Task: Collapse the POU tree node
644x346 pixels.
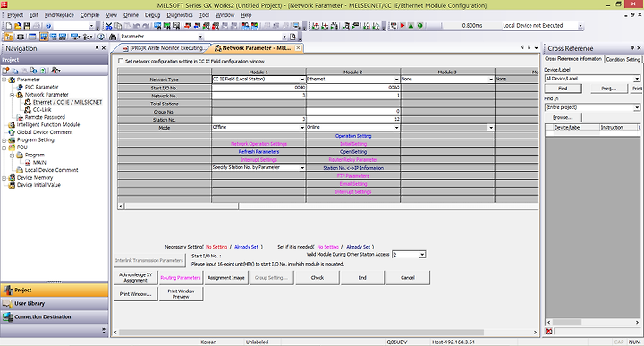Action: tap(4, 148)
